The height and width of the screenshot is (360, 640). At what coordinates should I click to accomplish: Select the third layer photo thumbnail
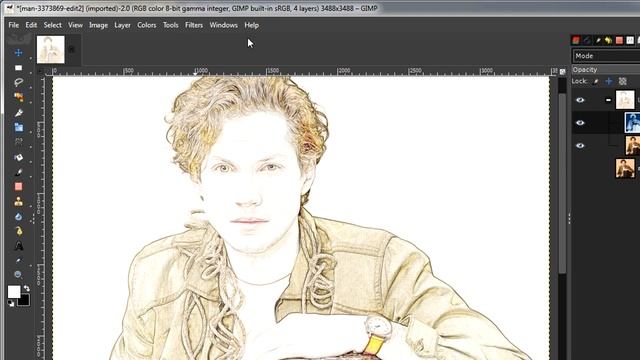point(632,146)
